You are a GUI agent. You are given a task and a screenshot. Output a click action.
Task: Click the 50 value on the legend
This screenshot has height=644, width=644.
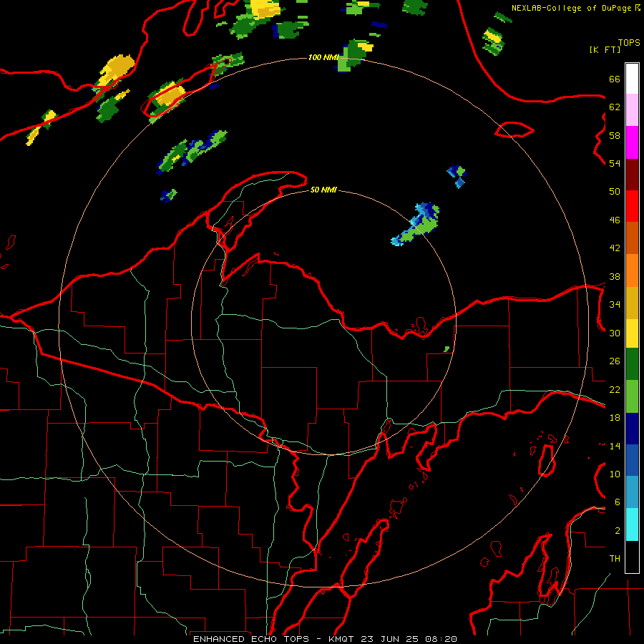point(615,192)
